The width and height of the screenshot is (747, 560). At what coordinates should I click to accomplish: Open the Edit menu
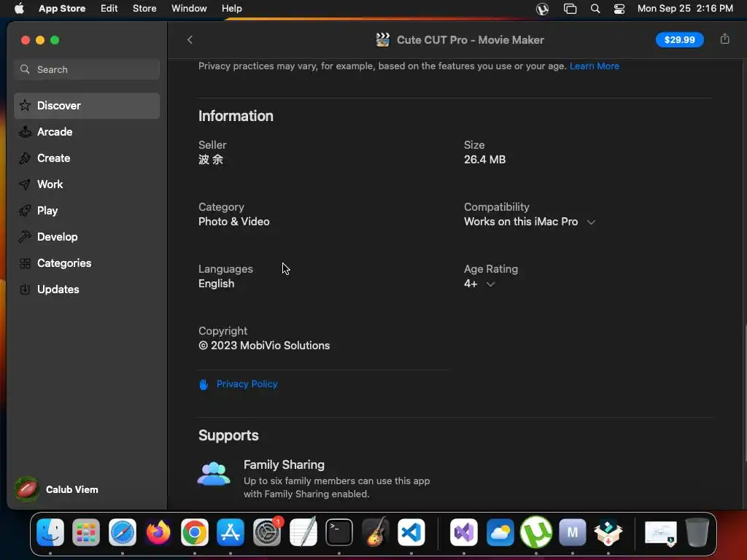[x=109, y=9]
